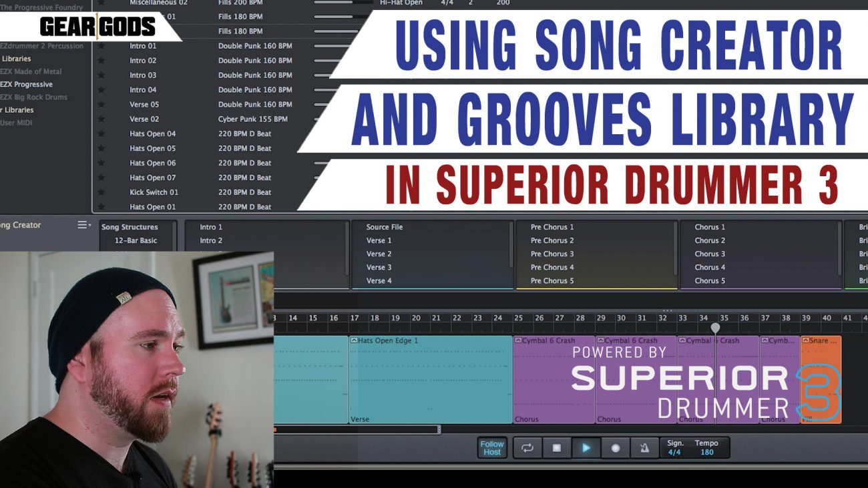Select the EZdrummer 2 Percussion library
The width and height of the screenshot is (868, 488).
click(x=42, y=46)
